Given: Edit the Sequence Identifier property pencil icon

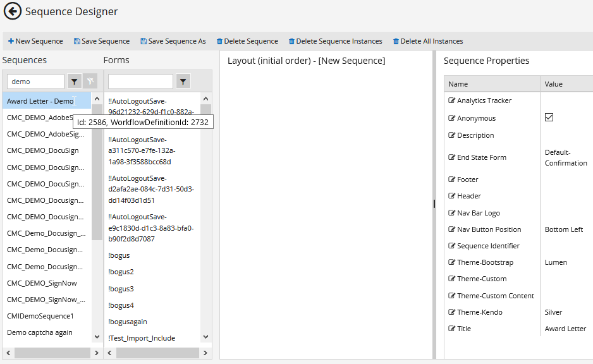Looking at the screenshot, I should point(452,245).
